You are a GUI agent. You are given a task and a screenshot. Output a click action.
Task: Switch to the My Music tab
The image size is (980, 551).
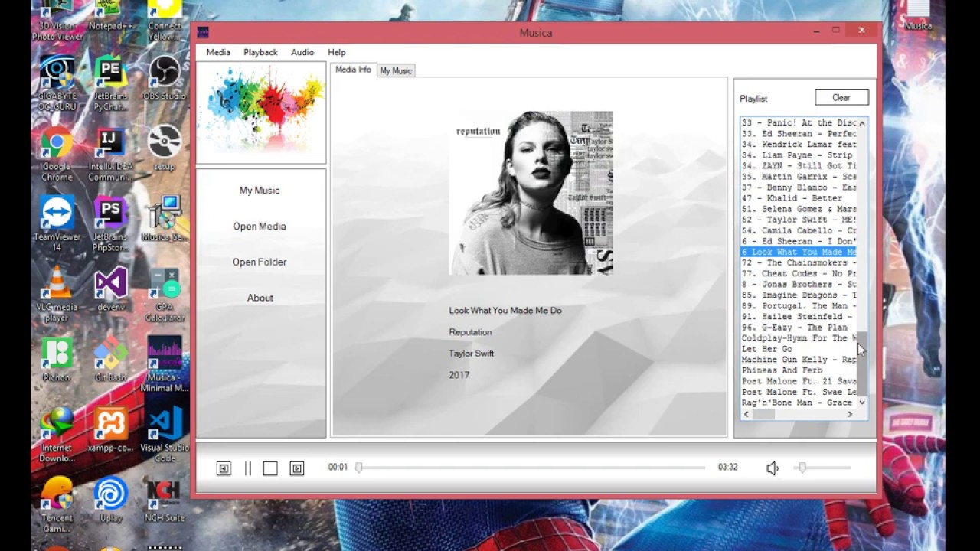point(396,70)
